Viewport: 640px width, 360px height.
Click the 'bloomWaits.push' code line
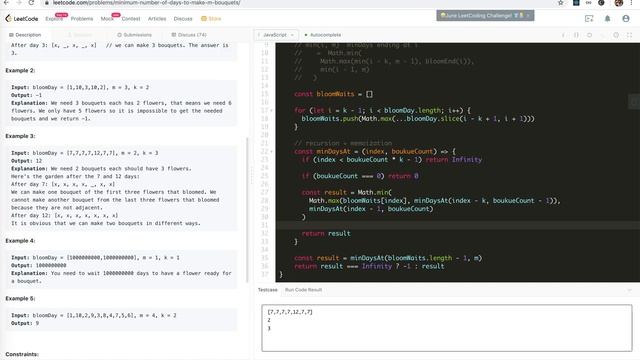(x=418, y=119)
